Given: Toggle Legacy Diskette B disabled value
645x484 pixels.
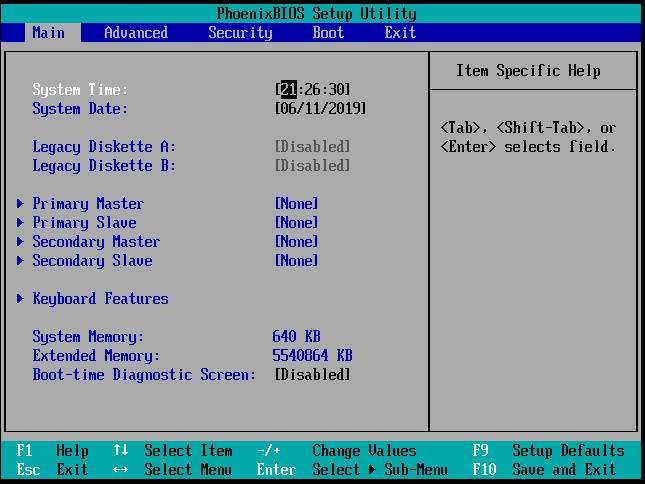Looking at the screenshot, I should (x=312, y=166).
